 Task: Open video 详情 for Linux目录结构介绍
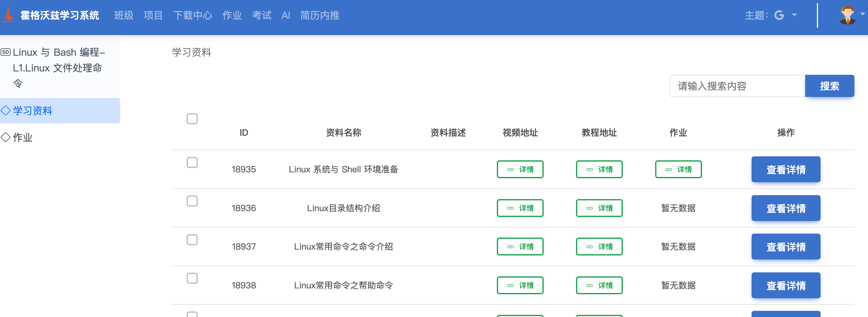click(x=520, y=208)
